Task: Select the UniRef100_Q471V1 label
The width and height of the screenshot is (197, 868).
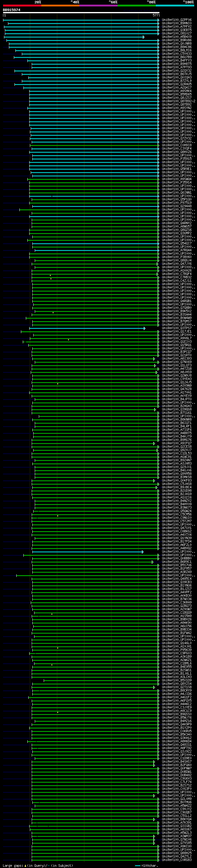Action: pyautogui.click(x=177, y=528)
